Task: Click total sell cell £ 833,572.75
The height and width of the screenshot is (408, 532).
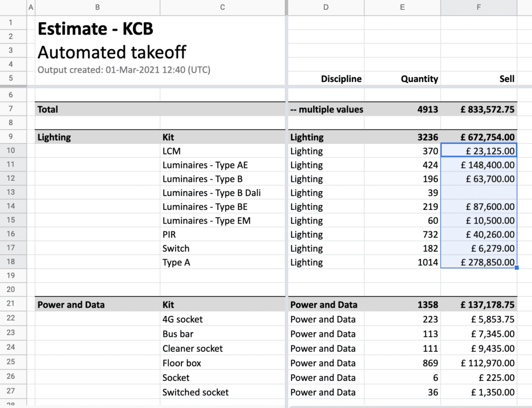Action: (478, 109)
